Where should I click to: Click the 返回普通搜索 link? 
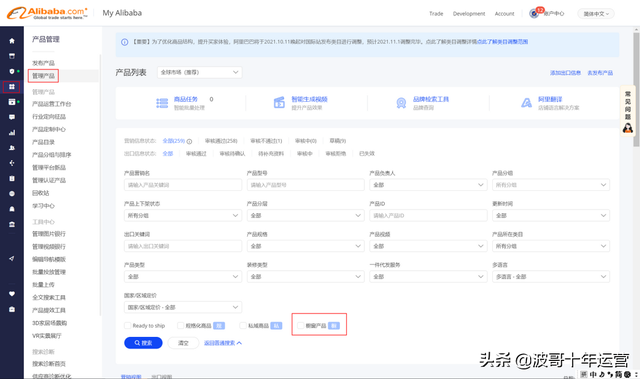click(223, 343)
